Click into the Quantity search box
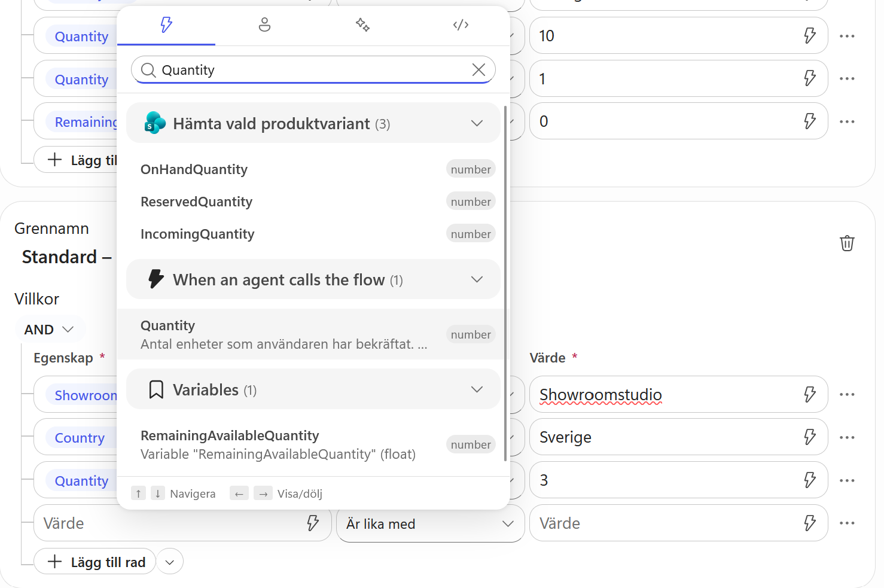Viewport: 884px width, 588px height. coord(313,70)
